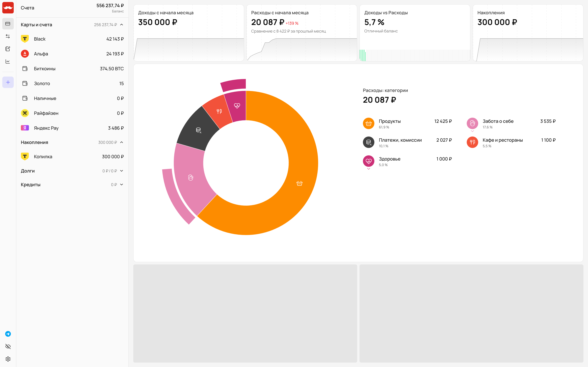588x367 pixels.
Task: Select the Black account row
Action: pos(72,39)
